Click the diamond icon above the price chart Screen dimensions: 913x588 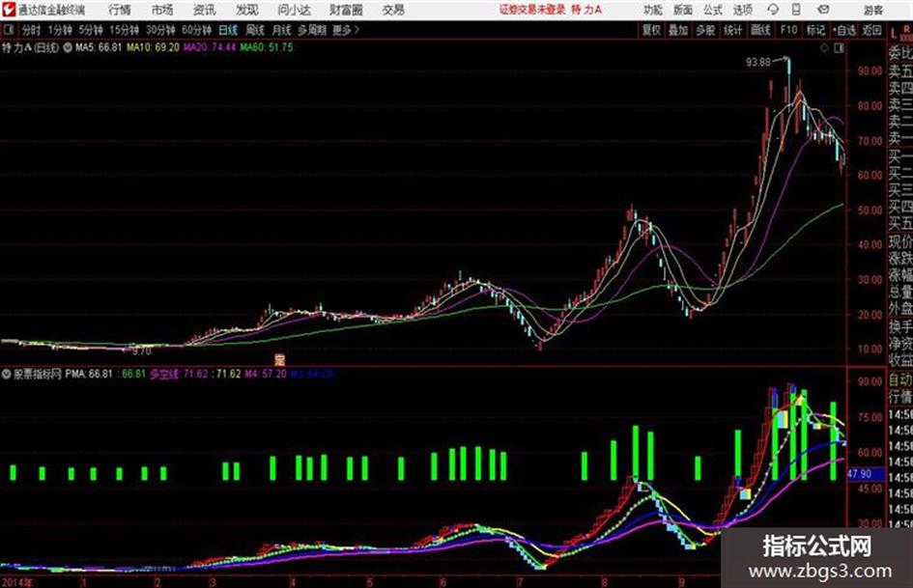coord(824,48)
